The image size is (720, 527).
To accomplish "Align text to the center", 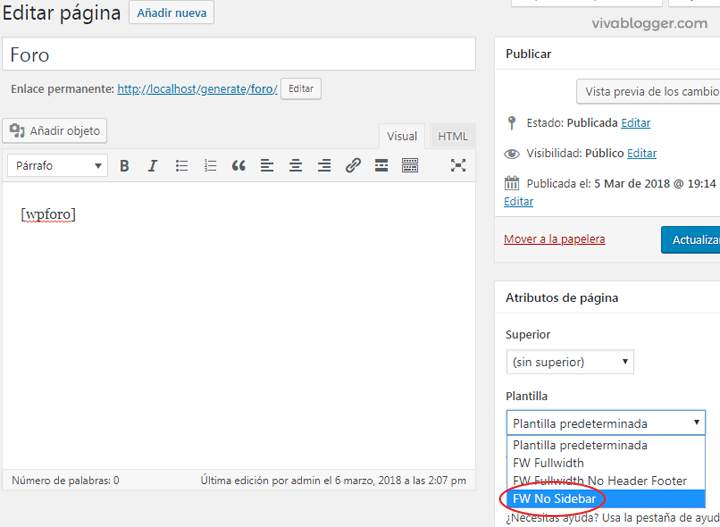I will 296,166.
